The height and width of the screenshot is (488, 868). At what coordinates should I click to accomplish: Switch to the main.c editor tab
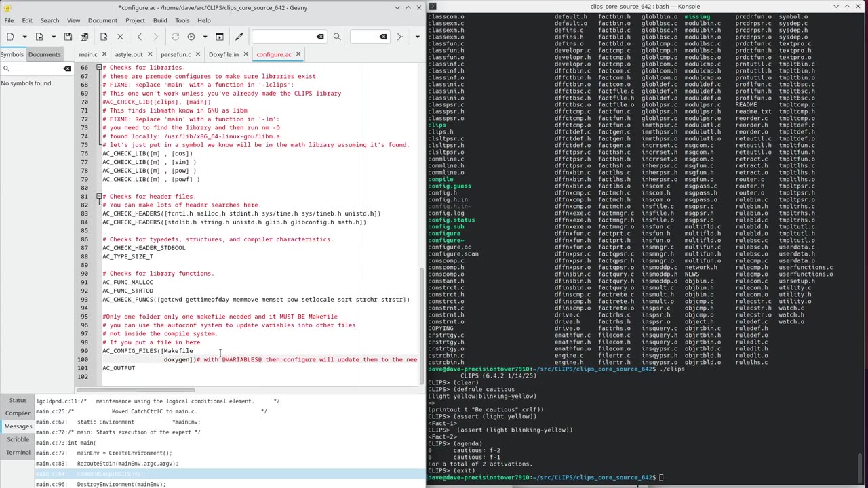88,54
